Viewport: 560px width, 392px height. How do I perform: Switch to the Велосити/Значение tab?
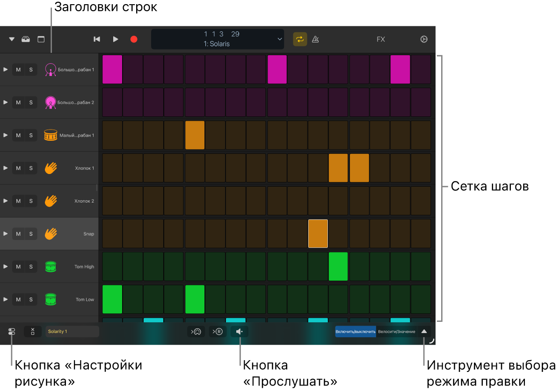click(x=396, y=332)
